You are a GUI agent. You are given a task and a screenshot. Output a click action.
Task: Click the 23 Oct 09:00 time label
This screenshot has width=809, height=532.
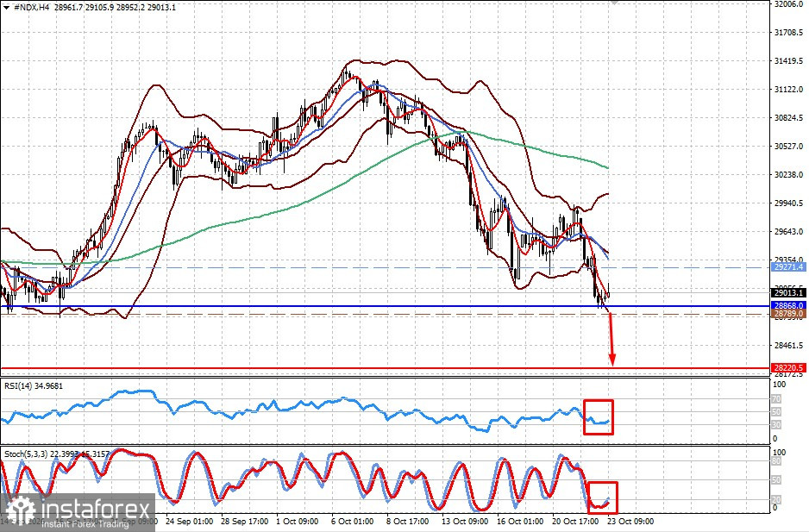click(x=630, y=522)
